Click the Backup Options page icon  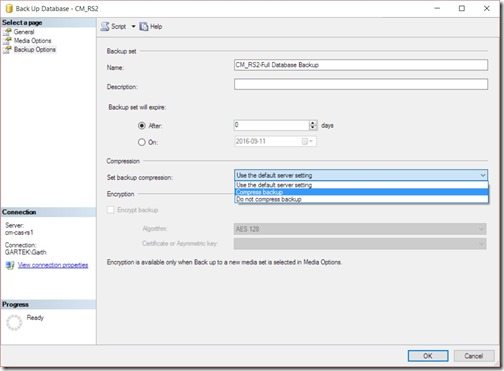pos(7,50)
